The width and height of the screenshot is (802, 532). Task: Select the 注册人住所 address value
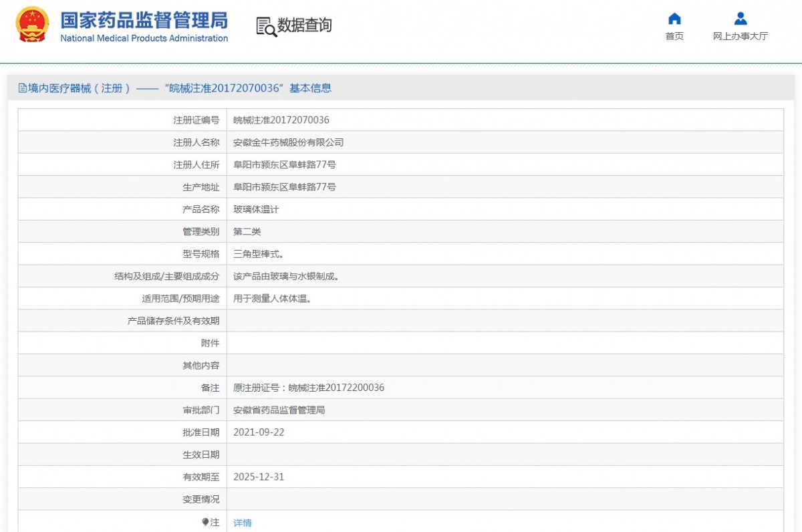pyautogui.click(x=285, y=164)
